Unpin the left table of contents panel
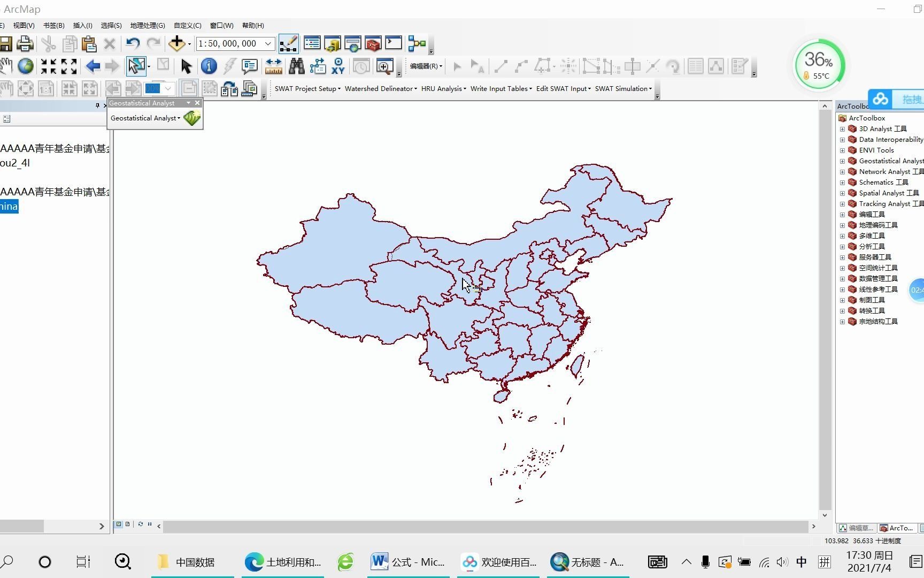The image size is (924, 578). (x=97, y=105)
